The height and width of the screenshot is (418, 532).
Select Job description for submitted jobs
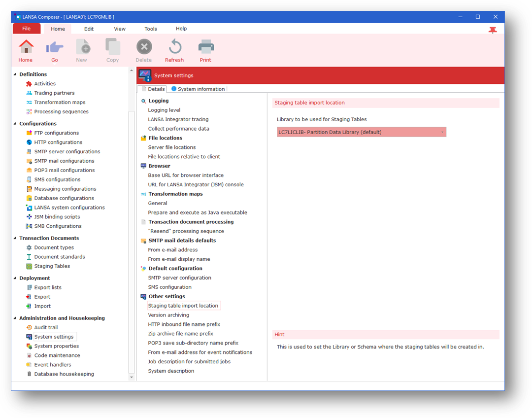189,362
